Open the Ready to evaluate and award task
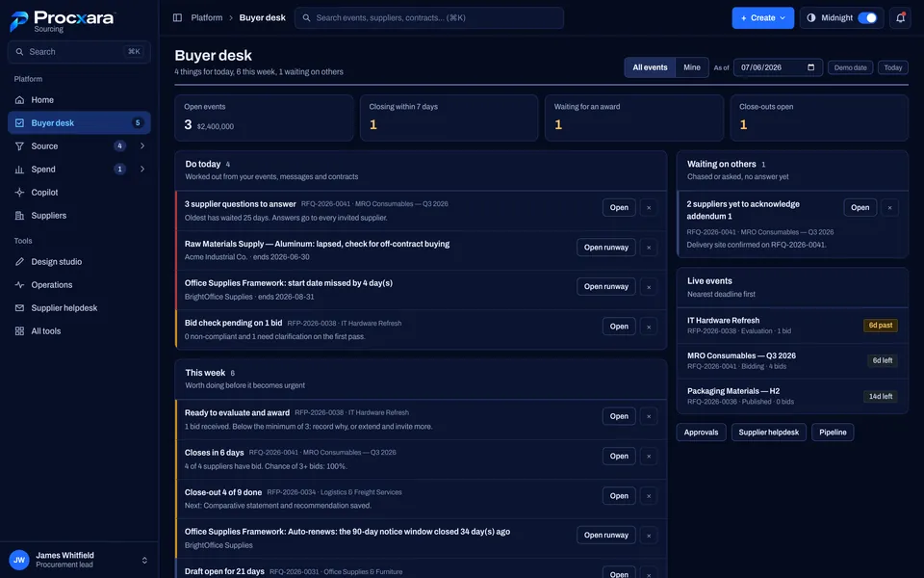 click(x=619, y=416)
